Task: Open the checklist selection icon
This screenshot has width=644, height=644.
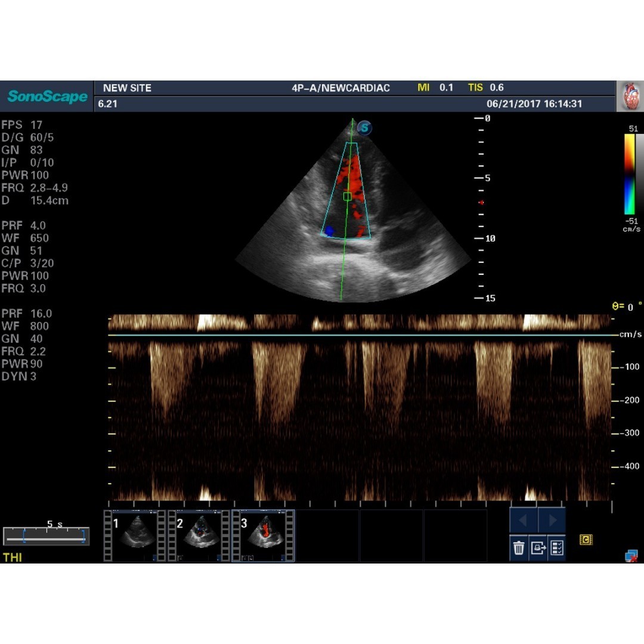Action: tap(556, 548)
